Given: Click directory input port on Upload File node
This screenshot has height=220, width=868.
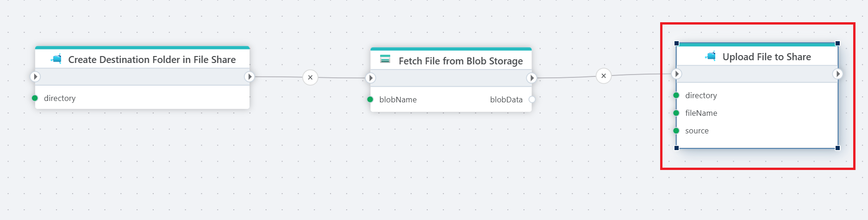Looking at the screenshot, I should (676, 95).
